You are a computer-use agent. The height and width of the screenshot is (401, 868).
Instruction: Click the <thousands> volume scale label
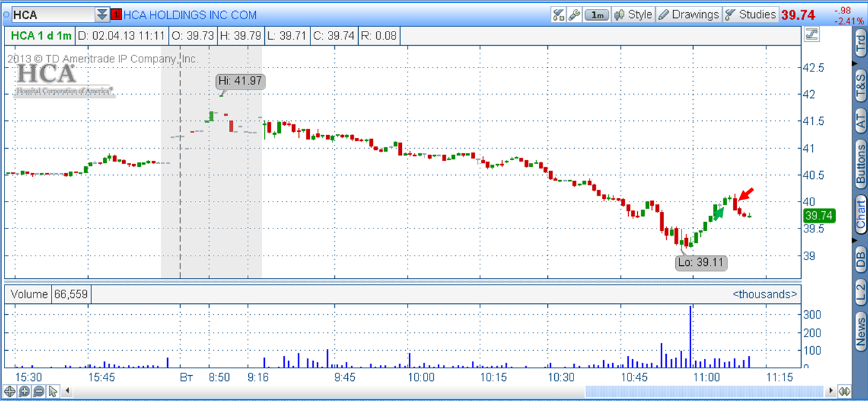pos(765,294)
